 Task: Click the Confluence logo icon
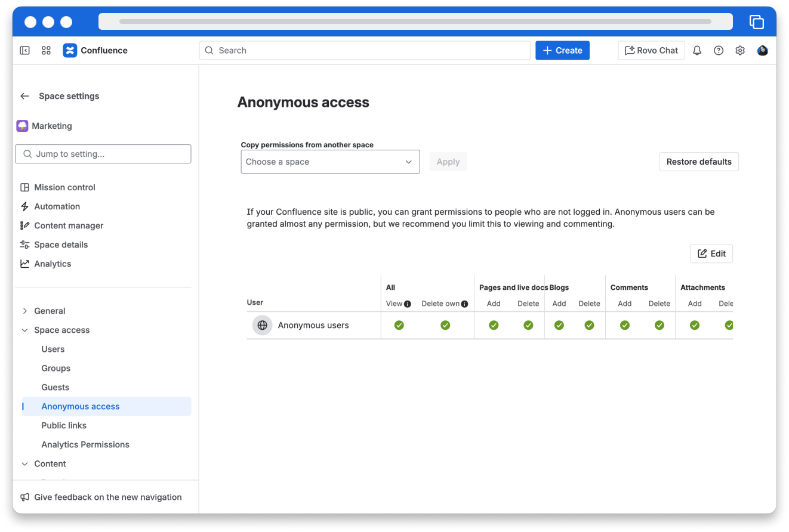point(70,51)
